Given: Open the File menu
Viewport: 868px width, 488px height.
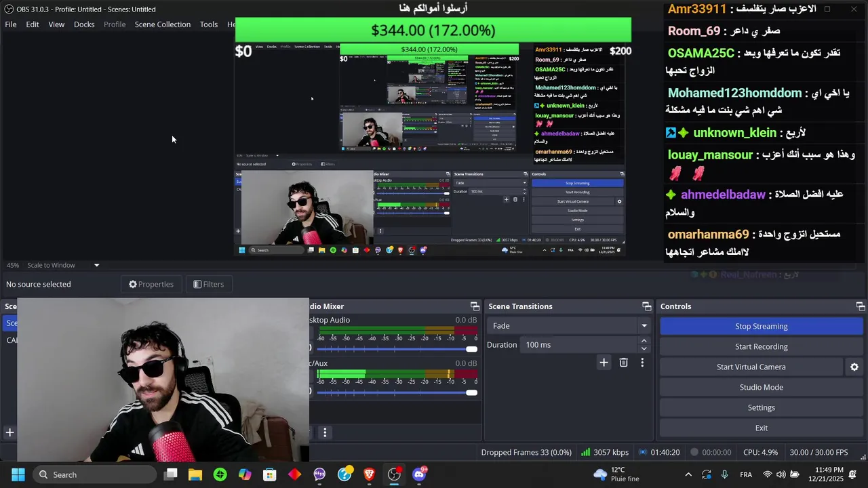Looking at the screenshot, I should click(11, 24).
